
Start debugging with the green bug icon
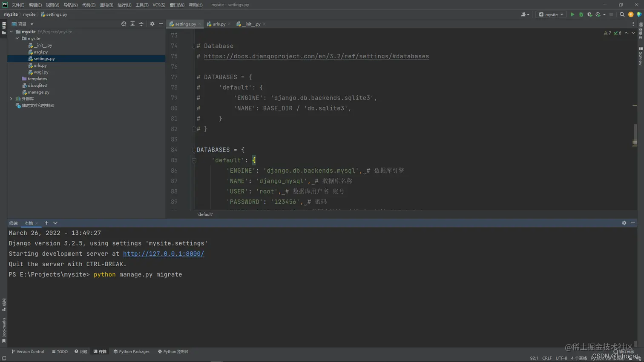click(581, 14)
